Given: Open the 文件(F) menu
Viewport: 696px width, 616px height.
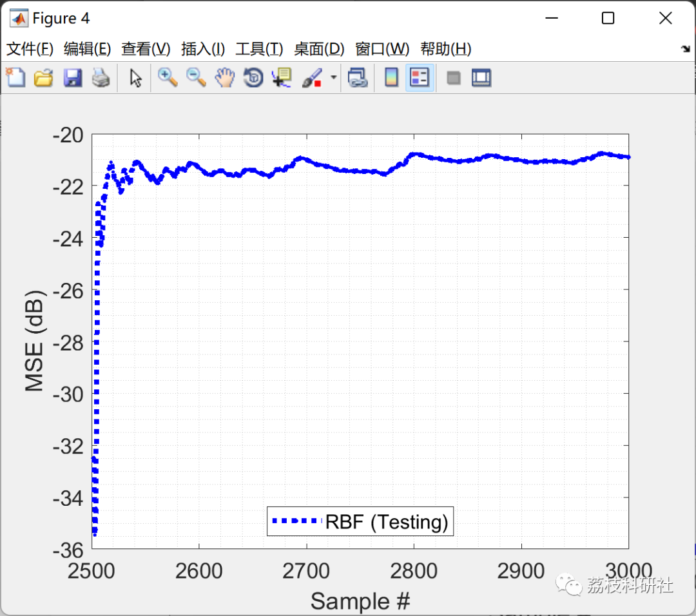Looking at the screenshot, I should (30, 49).
